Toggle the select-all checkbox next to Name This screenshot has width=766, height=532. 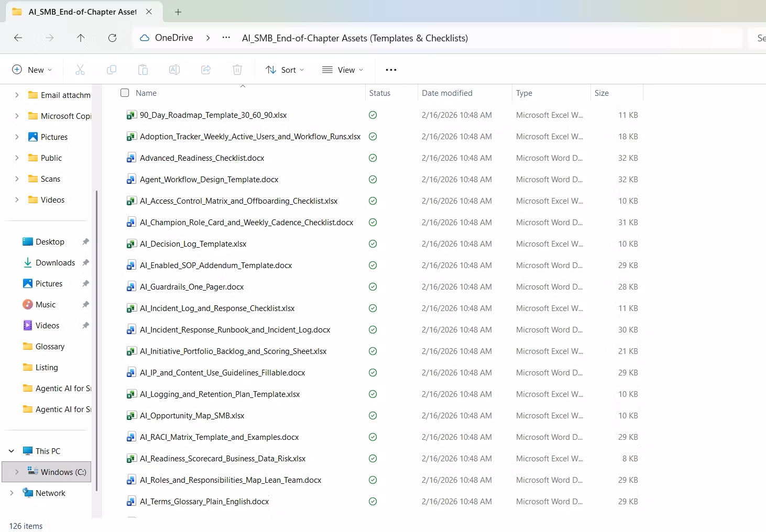[125, 93]
